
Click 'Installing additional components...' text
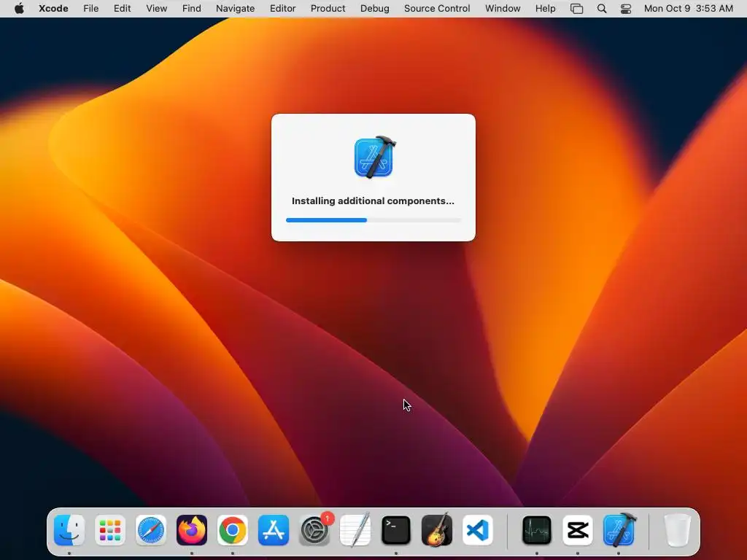[x=373, y=201]
